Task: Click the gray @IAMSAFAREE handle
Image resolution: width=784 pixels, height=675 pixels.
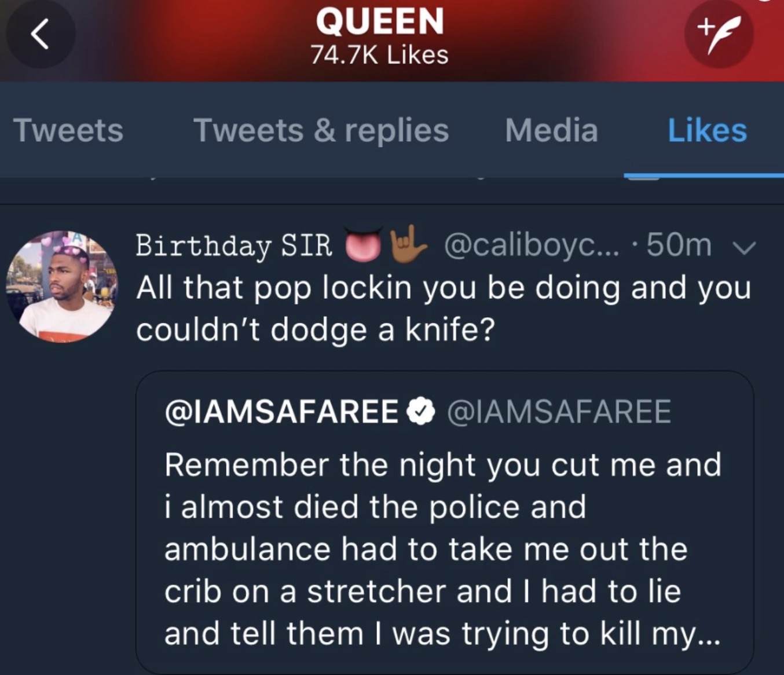Action: [x=559, y=412]
